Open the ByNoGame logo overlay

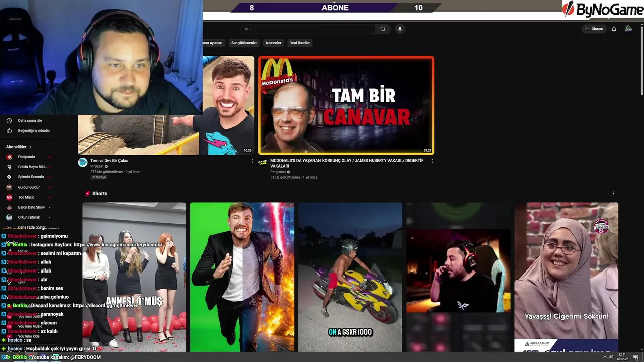602,9
